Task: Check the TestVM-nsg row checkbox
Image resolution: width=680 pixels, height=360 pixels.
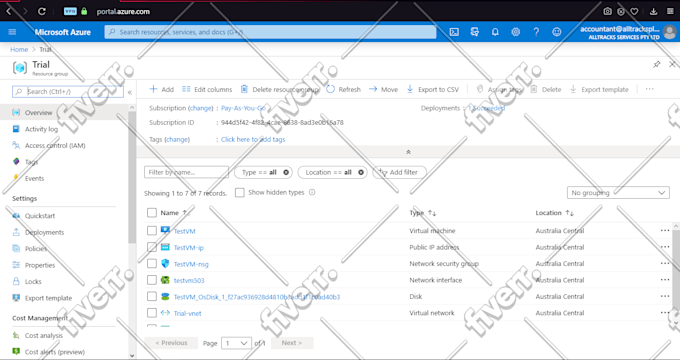Action: click(152, 264)
